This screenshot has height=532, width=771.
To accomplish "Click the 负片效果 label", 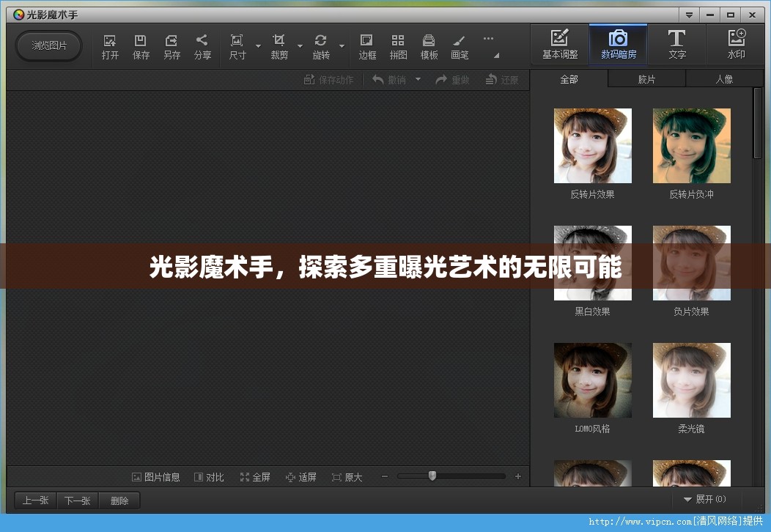I will 691,311.
